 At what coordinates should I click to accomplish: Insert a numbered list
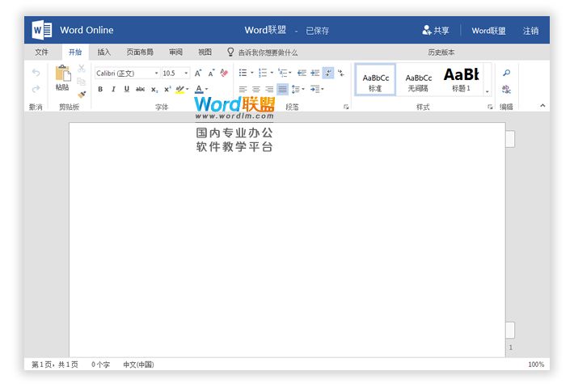coord(263,73)
